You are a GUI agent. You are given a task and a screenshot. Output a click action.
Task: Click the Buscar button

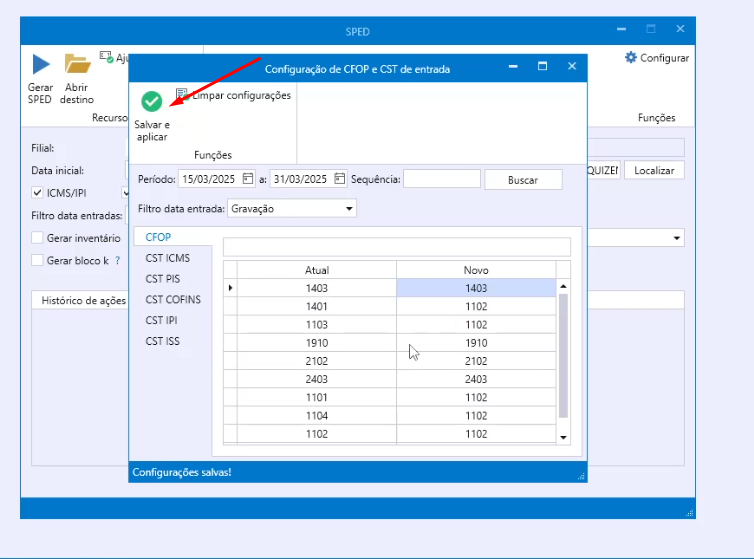(x=523, y=180)
